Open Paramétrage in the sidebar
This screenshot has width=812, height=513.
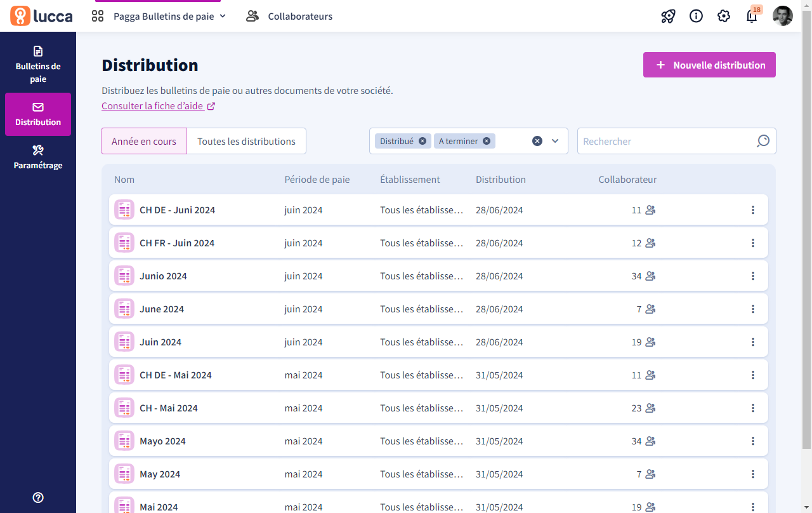pyautogui.click(x=38, y=157)
